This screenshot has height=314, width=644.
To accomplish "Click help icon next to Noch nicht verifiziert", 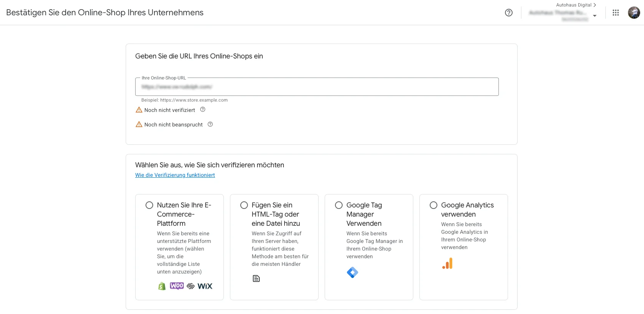I will click(x=203, y=110).
